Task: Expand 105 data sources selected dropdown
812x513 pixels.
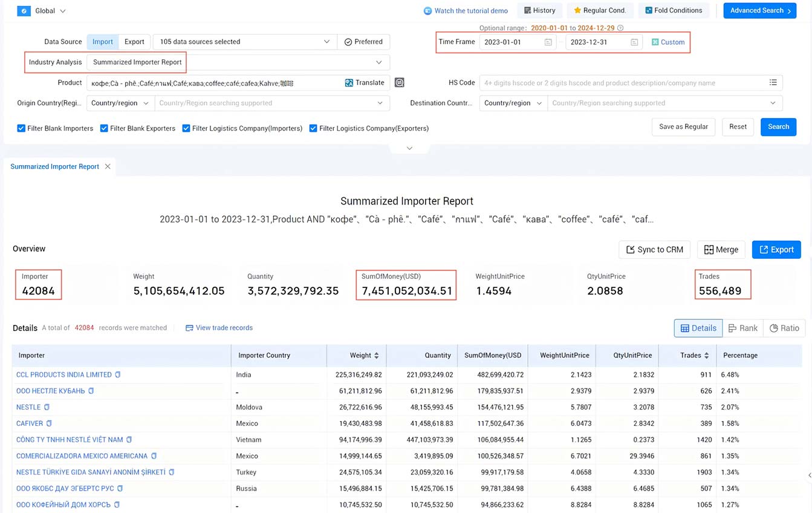Action: tap(245, 42)
